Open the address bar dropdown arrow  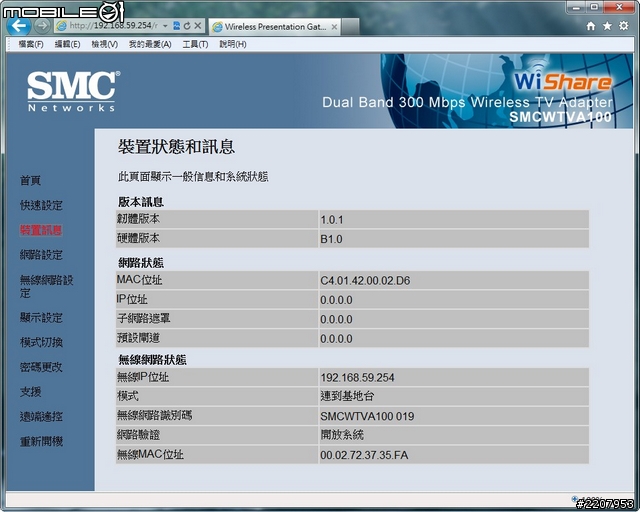[165, 26]
